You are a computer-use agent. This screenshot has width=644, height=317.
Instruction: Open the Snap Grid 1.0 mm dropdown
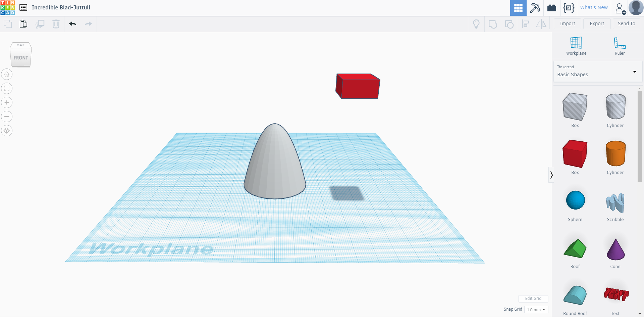coord(536,310)
